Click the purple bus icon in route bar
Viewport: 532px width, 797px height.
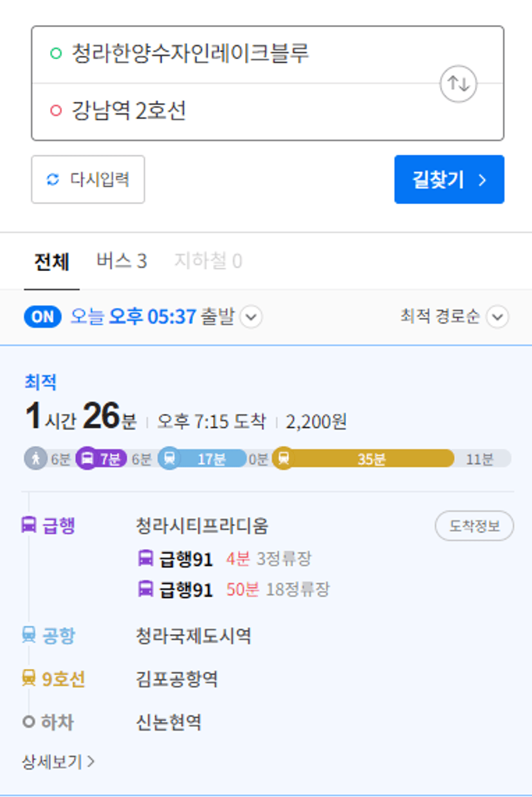pos(87,458)
